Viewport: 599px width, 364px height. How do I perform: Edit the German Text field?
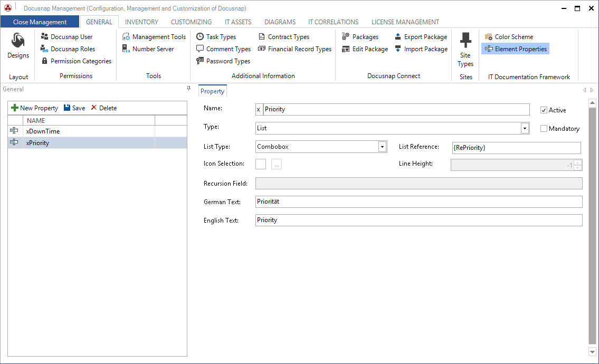pos(419,202)
